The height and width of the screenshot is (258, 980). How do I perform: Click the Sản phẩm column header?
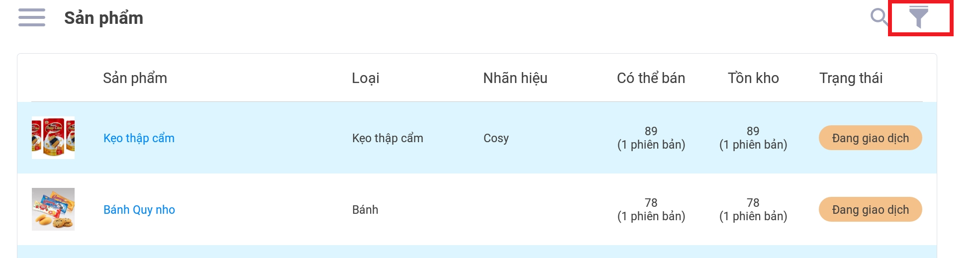point(135,78)
